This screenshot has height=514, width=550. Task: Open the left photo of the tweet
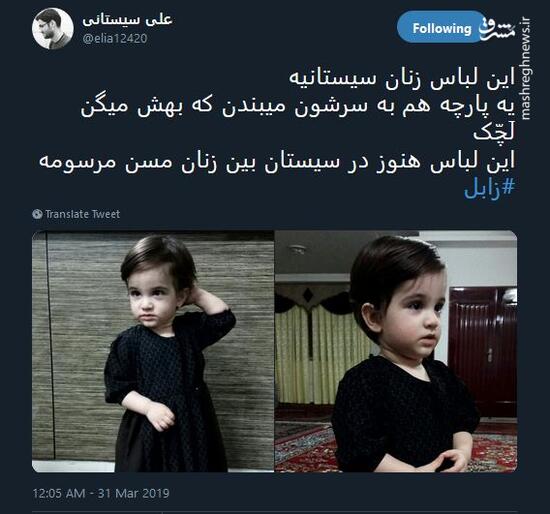[x=153, y=351]
